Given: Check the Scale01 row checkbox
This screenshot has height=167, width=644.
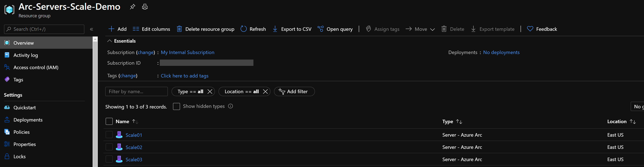Looking at the screenshot, I should (109, 135).
